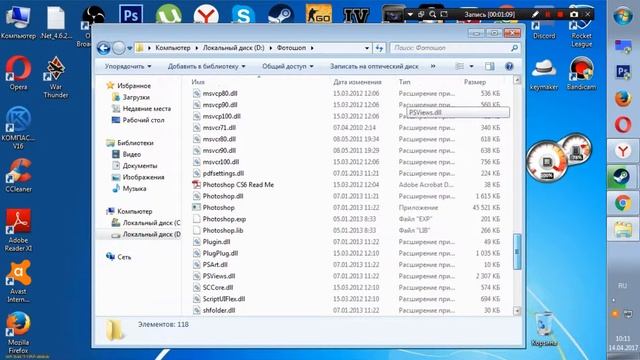Open Chrome from the taskbar
The width and height of the screenshot is (640, 360).
pyautogui.click(x=623, y=203)
